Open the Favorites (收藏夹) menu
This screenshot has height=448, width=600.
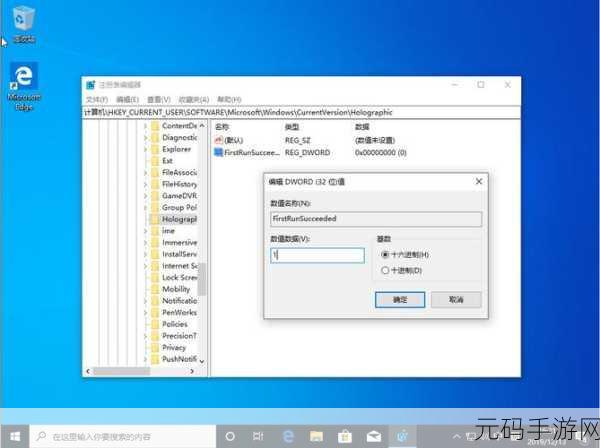tap(194, 99)
